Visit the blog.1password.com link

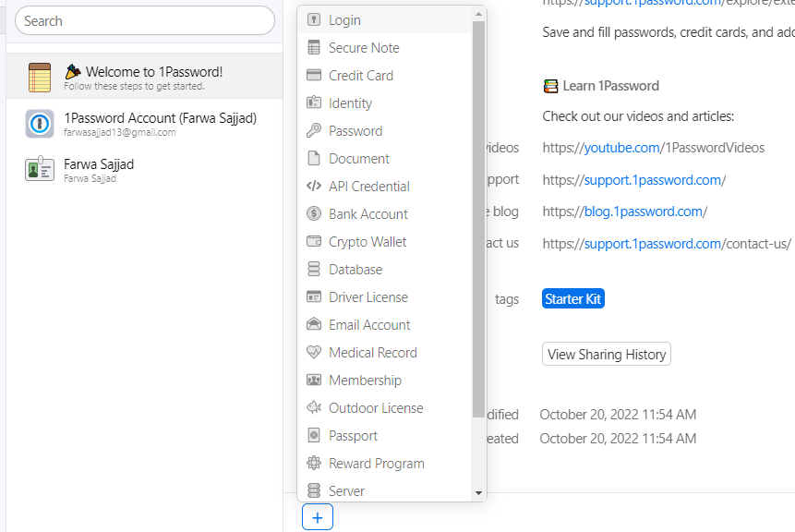point(644,212)
